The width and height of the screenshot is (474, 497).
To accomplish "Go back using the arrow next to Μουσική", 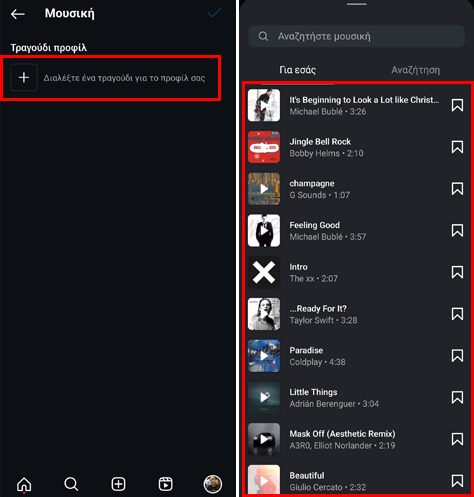I will pos(18,14).
